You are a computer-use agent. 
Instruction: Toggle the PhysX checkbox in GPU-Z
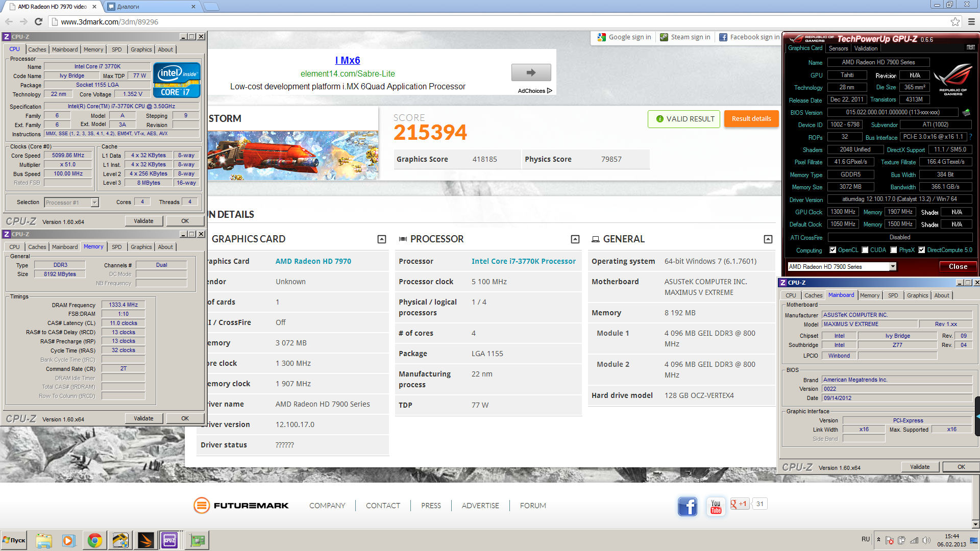pyautogui.click(x=894, y=250)
